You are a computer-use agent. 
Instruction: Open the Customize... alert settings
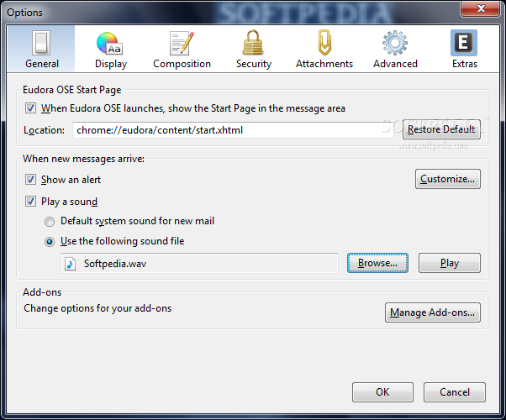pos(448,179)
